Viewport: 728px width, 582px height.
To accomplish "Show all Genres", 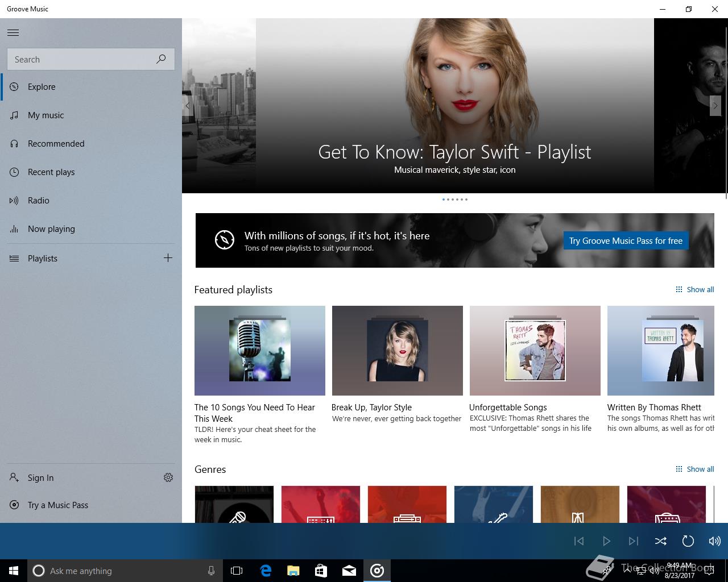I will pos(694,469).
